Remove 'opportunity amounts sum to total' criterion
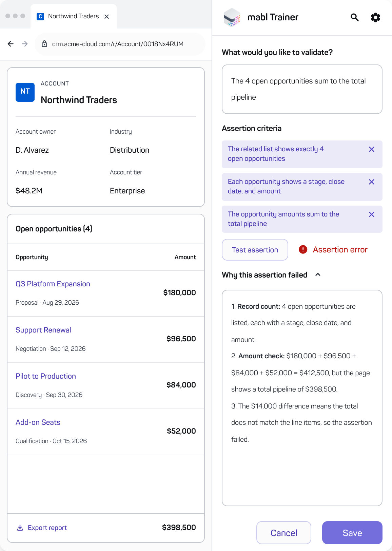This screenshot has width=392, height=551. pyautogui.click(x=372, y=214)
